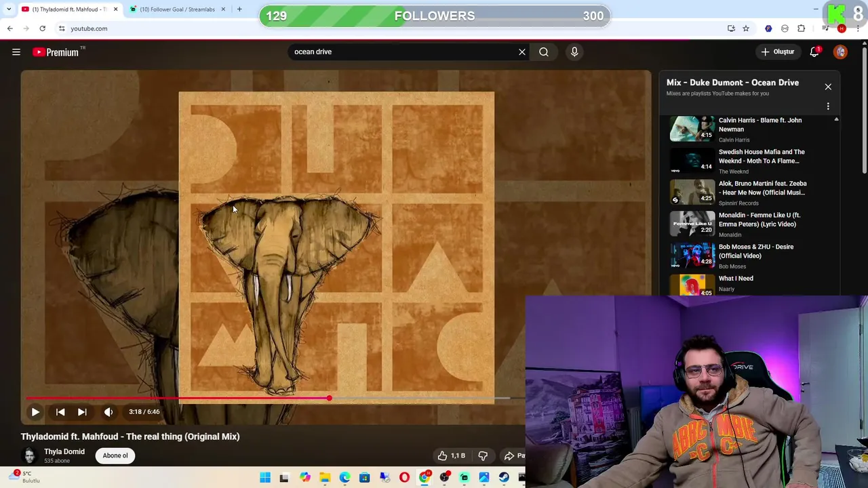Switch to OBS Studio on the taskbar
Screen dimensions: 868x488
444,478
